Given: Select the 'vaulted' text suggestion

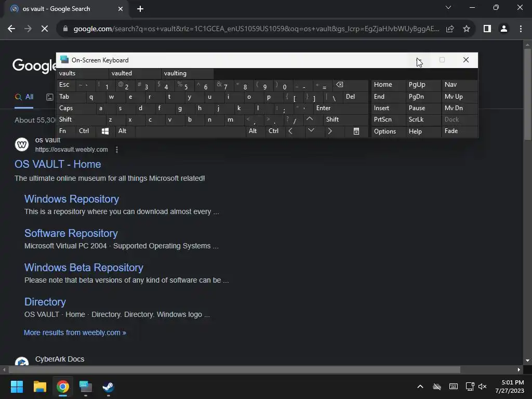Looking at the screenshot, I should point(135,73).
